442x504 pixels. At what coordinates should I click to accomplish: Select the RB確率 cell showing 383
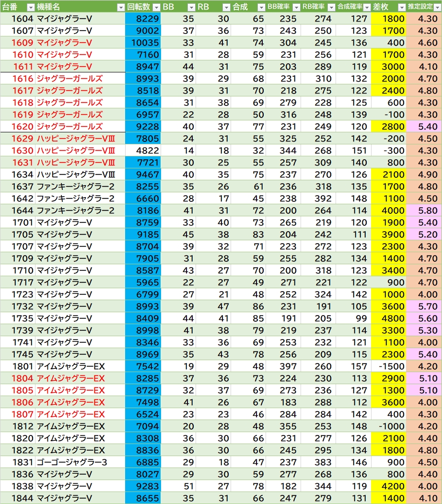pos(318,462)
